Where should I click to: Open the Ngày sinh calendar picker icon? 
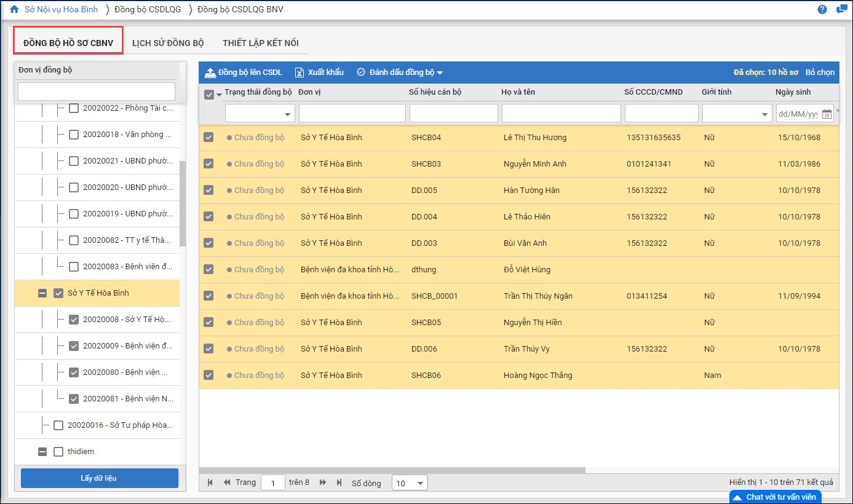tap(827, 114)
